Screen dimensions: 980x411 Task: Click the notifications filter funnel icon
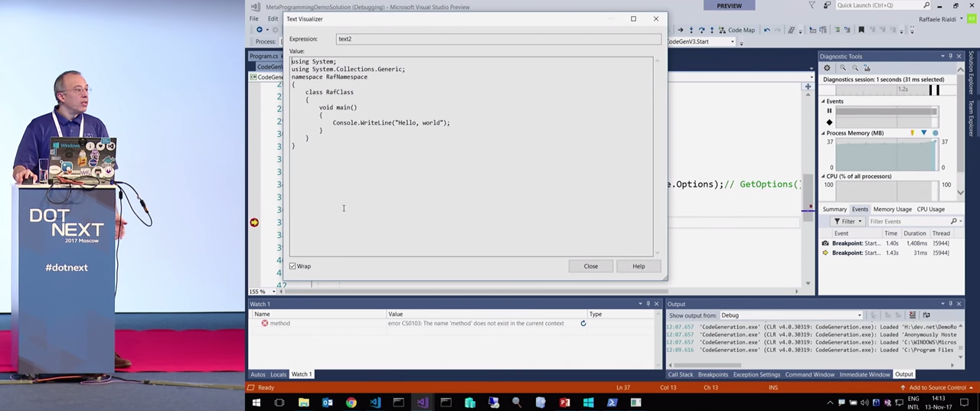pos(812,5)
